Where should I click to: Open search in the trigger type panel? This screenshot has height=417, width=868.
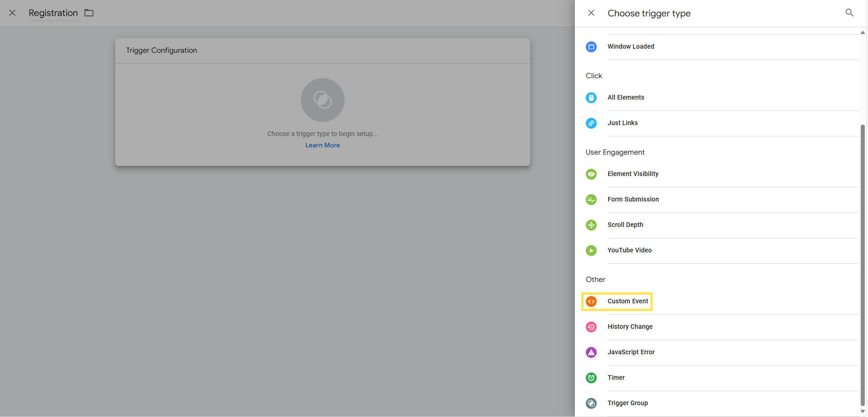849,13
